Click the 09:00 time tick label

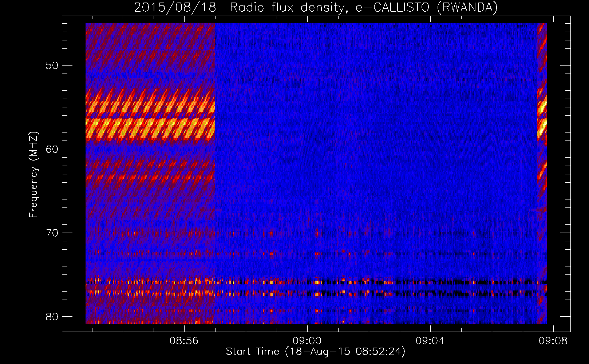tap(307, 341)
